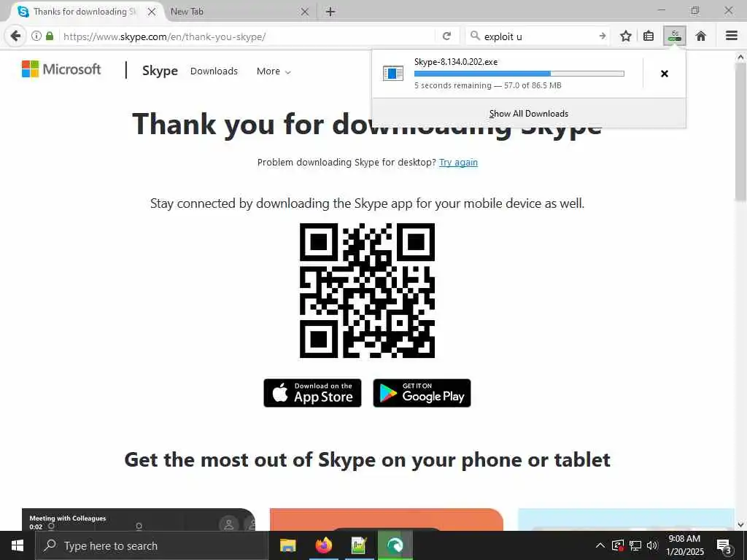The width and height of the screenshot is (747, 560).
Task: Click the Skype mobile QR code
Action: 368,290
